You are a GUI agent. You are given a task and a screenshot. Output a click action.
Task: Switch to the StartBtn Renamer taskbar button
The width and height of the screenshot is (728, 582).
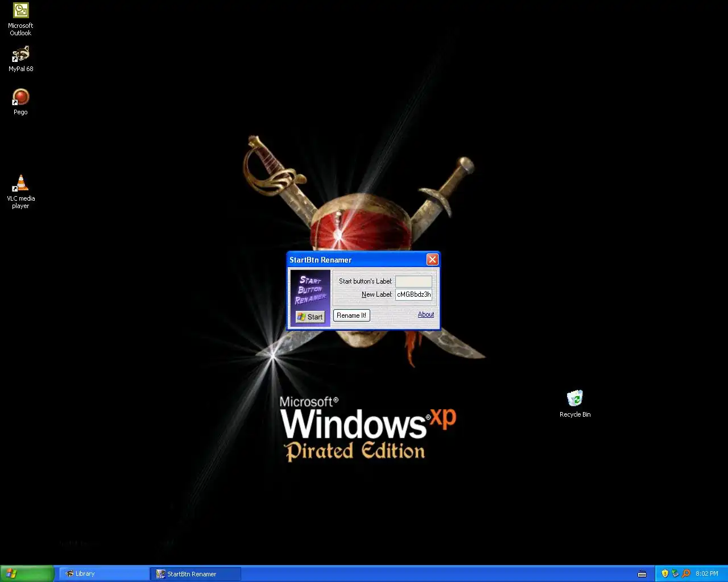coord(196,574)
